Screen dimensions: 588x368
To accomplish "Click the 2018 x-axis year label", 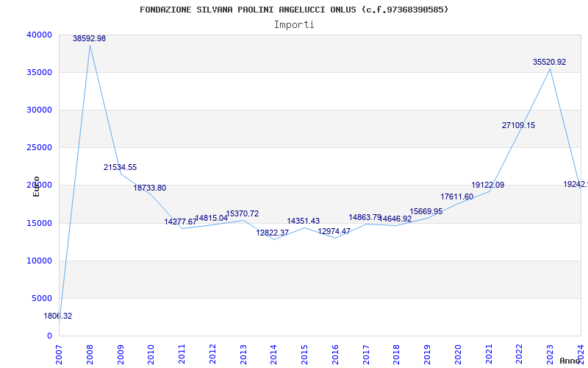I will (396, 355).
